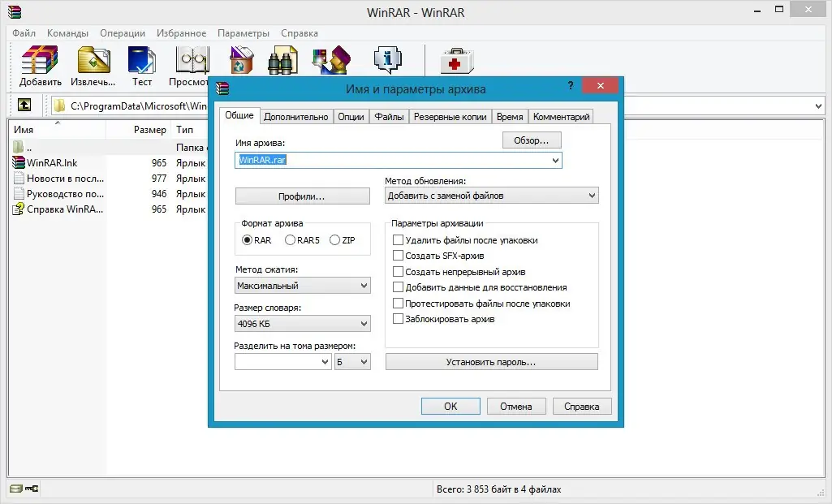This screenshot has width=832, height=504.
Task: Click the key icon in the status bar
Action: click(32, 489)
